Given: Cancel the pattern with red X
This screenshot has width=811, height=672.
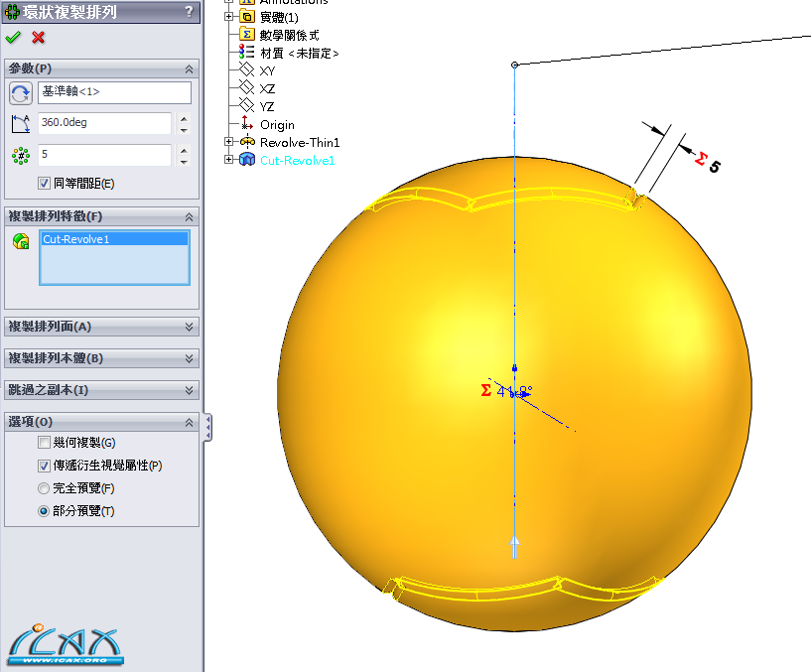Looking at the screenshot, I should click(38, 38).
